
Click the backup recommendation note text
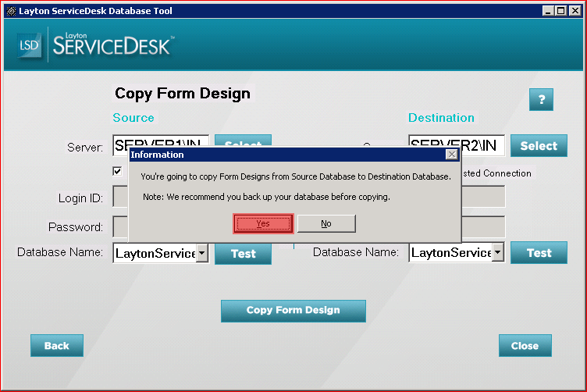click(x=266, y=197)
